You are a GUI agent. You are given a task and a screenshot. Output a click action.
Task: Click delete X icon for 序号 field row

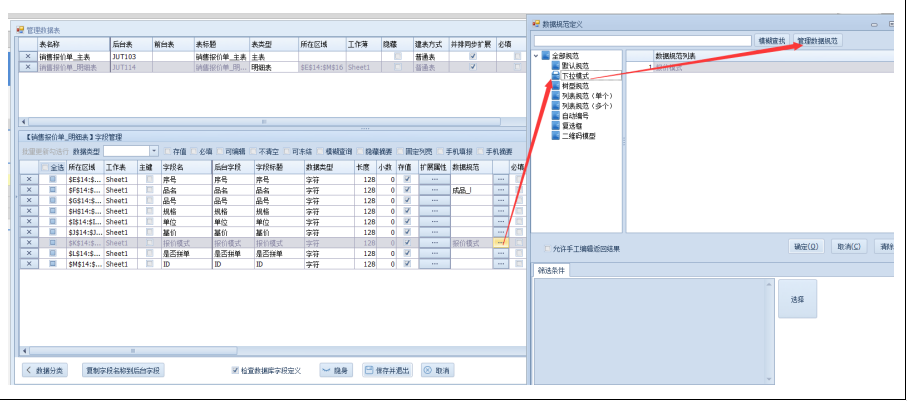click(28, 179)
